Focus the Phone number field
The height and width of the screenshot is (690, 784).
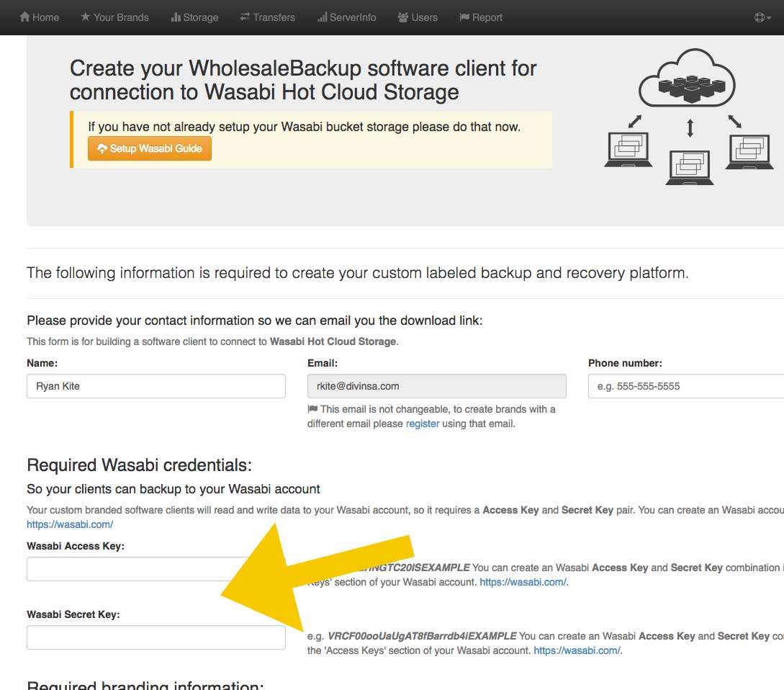click(x=686, y=386)
